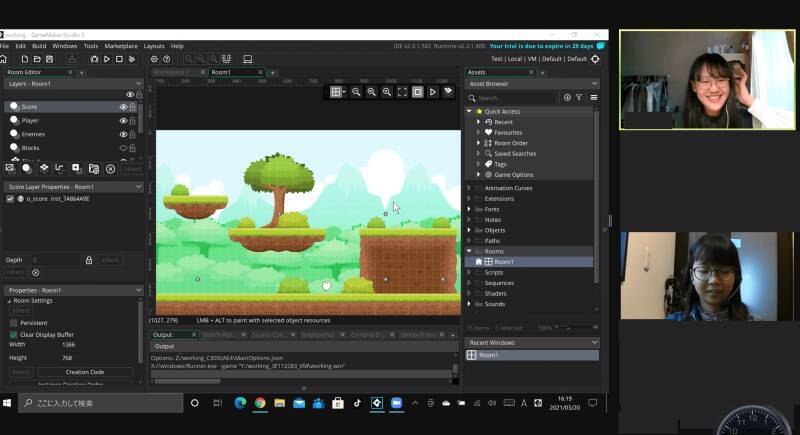
Task: Fit the room to the window
Action: (x=402, y=92)
